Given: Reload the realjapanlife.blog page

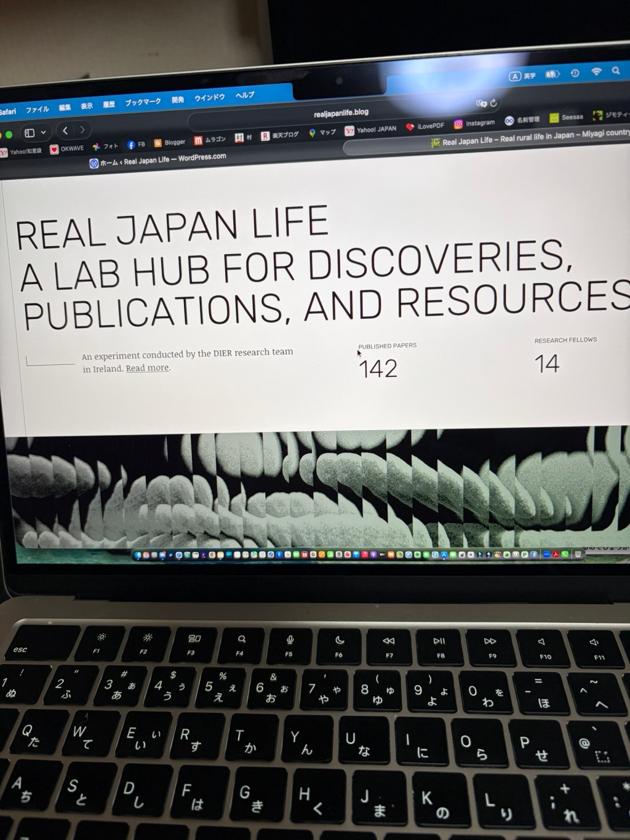Looking at the screenshot, I should coord(493,103).
